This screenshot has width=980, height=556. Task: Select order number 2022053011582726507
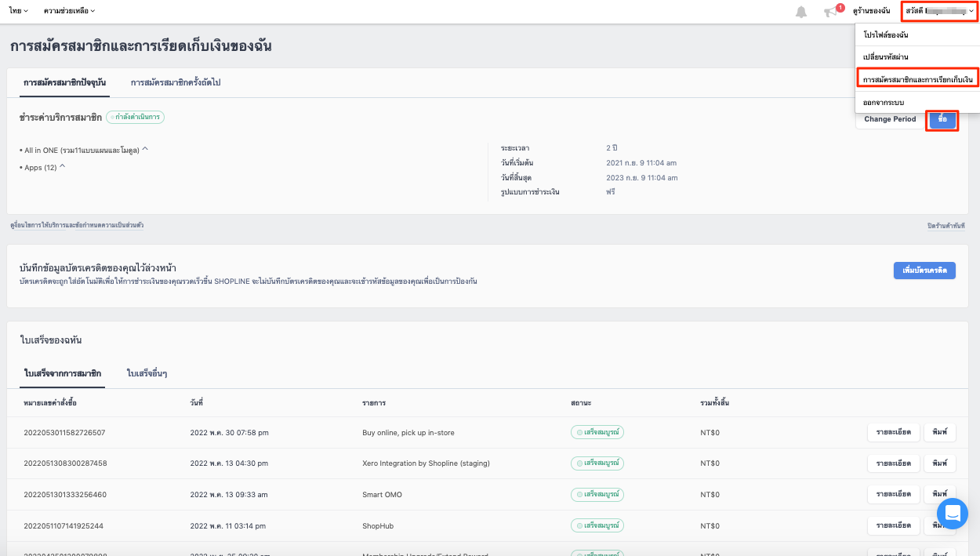pos(64,433)
